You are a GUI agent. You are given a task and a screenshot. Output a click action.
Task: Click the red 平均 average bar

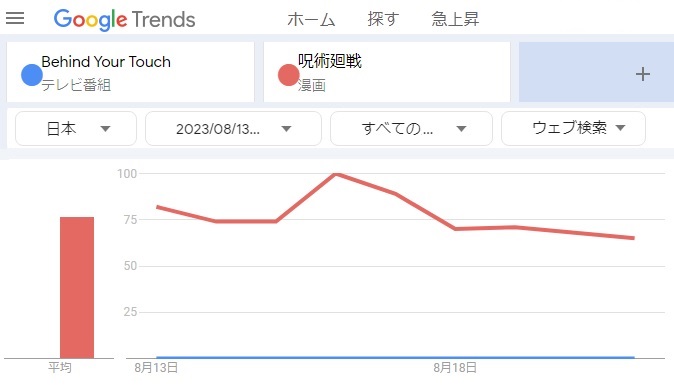pyautogui.click(x=77, y=287)
